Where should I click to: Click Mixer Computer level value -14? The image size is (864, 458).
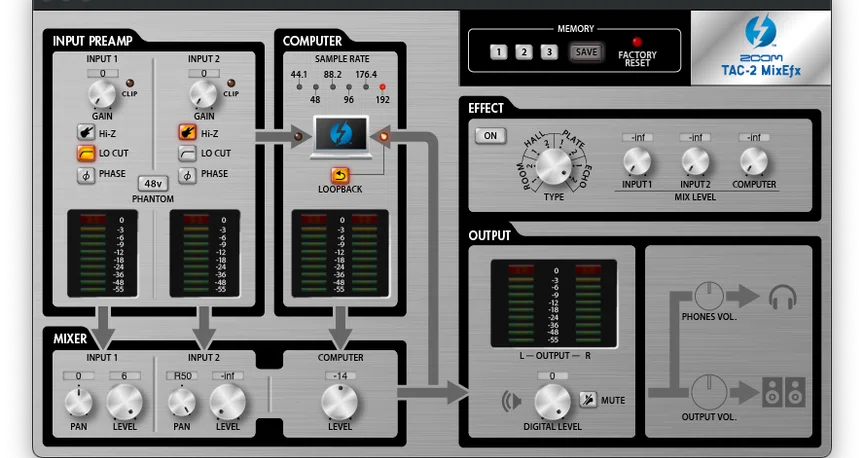[x=340, y=376]
